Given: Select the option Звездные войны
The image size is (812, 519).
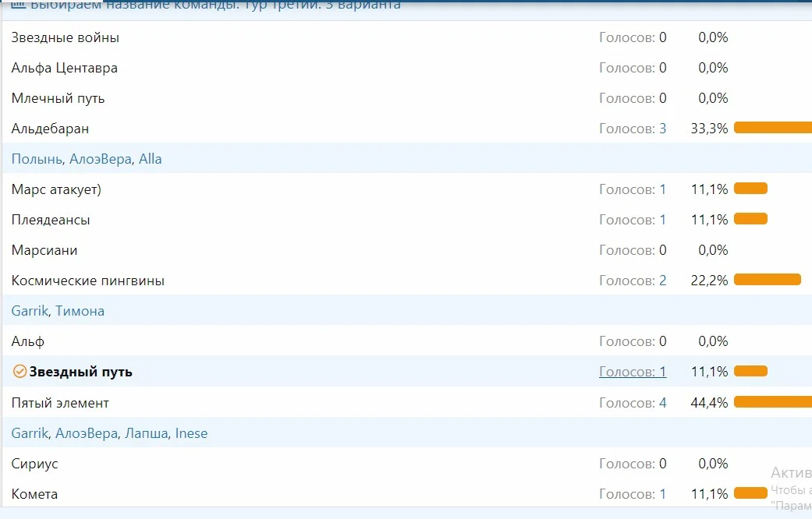Looking at the screenshot, I should tap(66, 37).
